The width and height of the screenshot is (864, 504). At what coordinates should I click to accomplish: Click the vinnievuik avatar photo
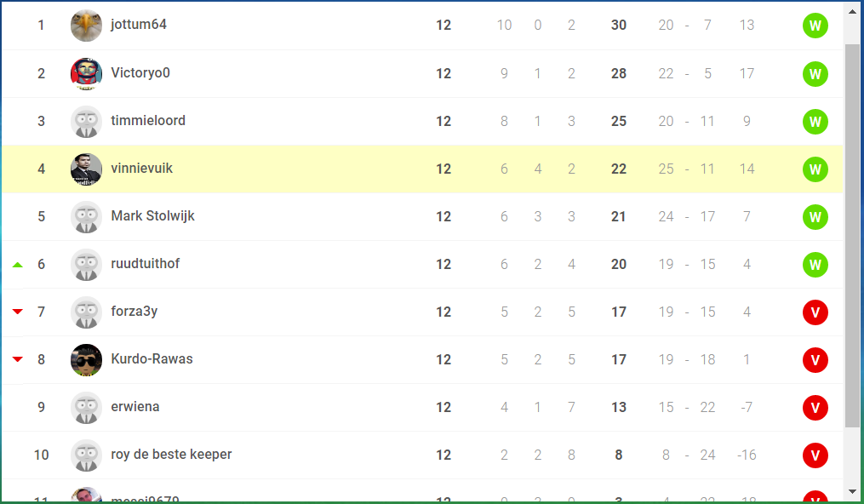pos(86,169)
